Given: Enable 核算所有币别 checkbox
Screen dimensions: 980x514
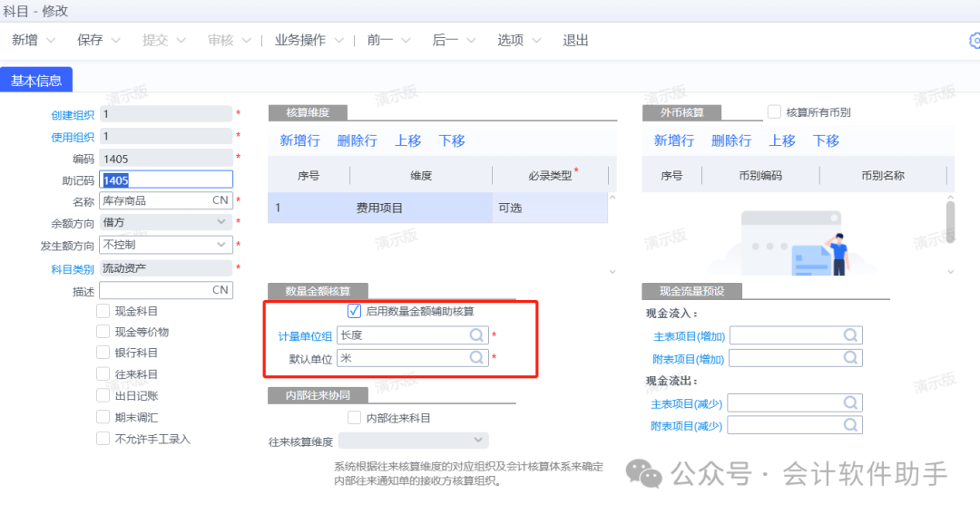Looking at the screenshot, I should (x=774, y=112).
